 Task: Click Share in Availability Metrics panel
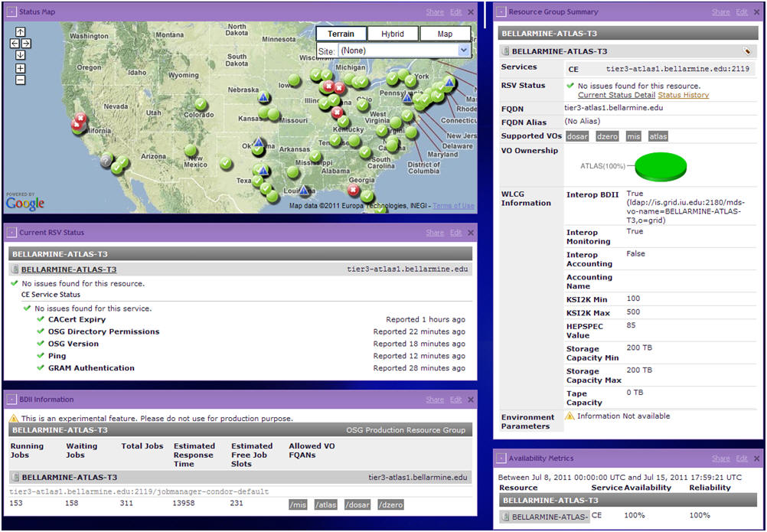tap(720, 459)
